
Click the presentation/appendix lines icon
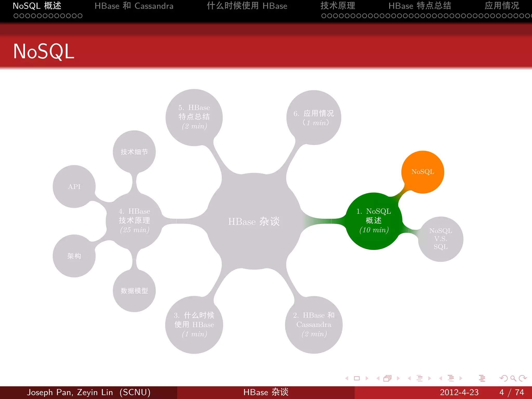[482, 378]
